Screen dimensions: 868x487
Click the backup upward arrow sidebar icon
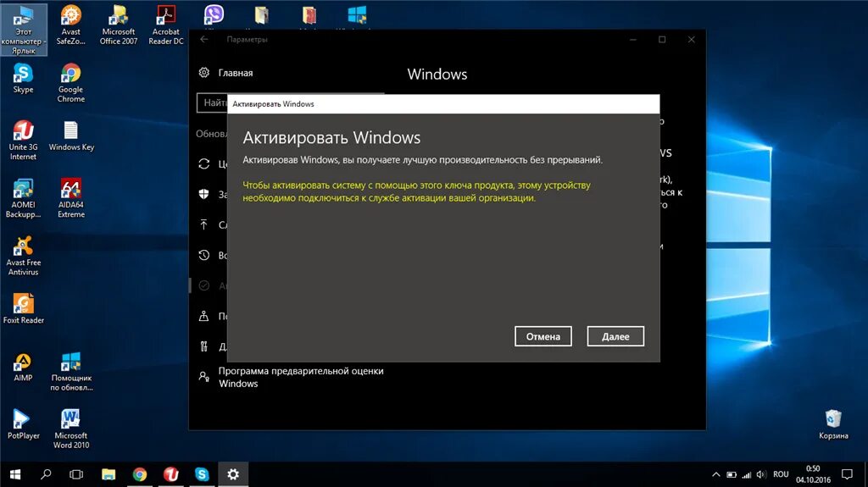203,224
